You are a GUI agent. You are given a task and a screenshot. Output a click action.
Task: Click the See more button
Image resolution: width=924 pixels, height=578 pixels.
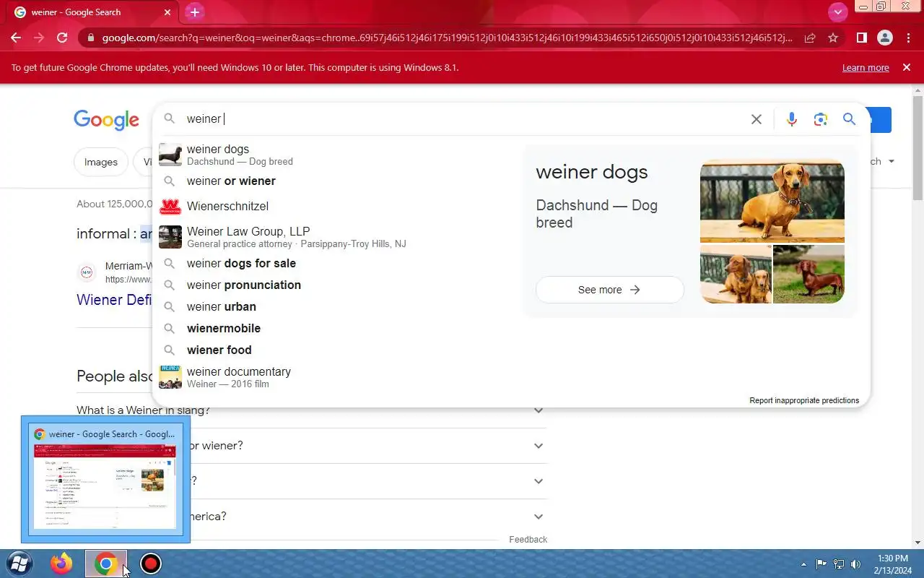[609, 290]
